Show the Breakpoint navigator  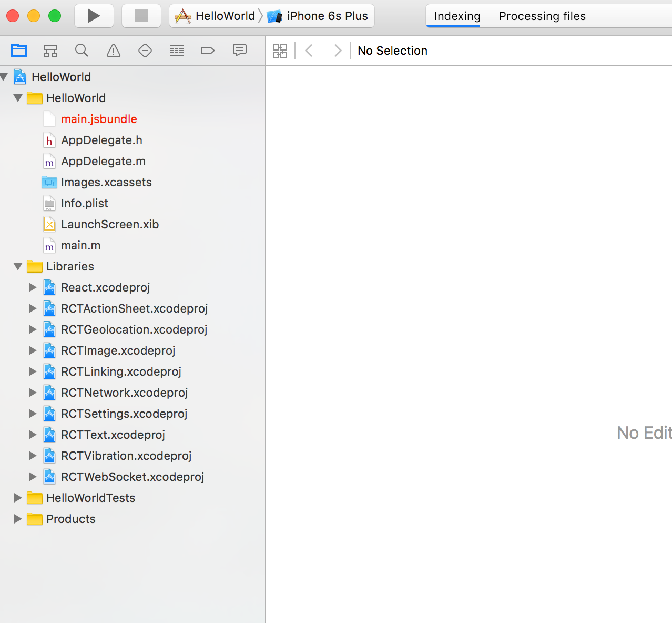208,51
